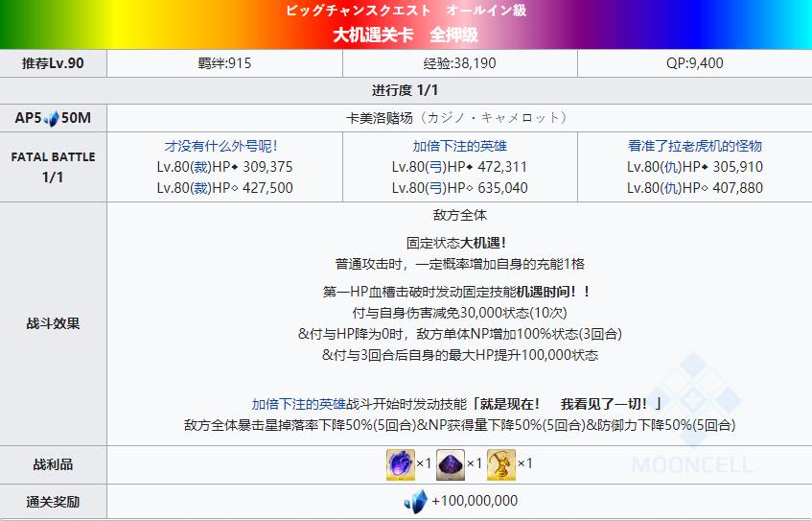The height and width of the screenshot is (521, 812).
Task: Click the 推荐Lv.90 header cell
Action: (x=53, y=63)
